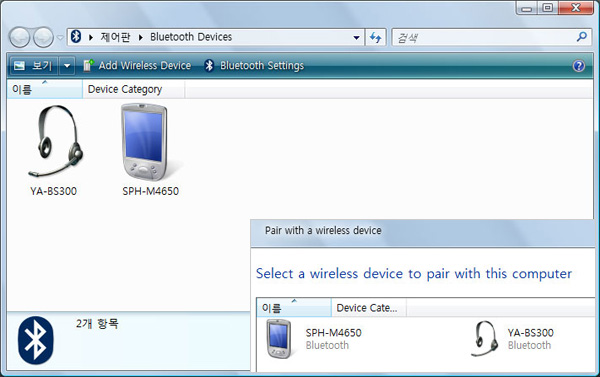Click the SPH-M4650 name in pair dialog

[x=333, y=333]
